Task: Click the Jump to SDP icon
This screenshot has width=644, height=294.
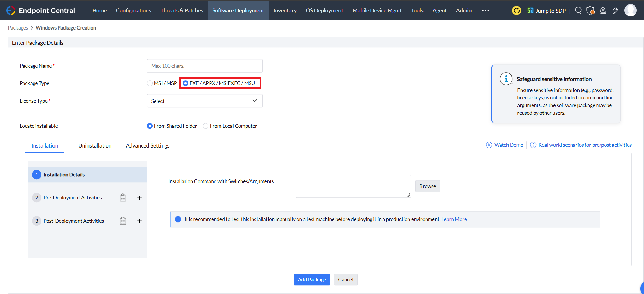Action: click(530, 10)
